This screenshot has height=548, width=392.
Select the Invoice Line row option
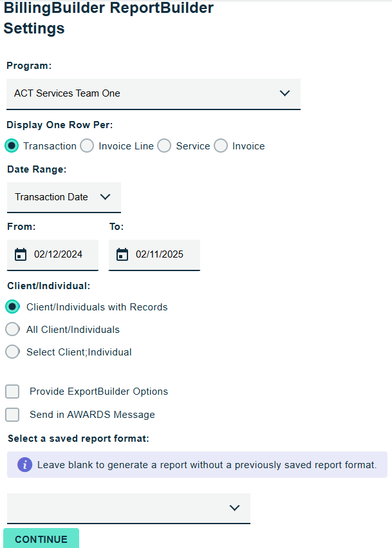(x=87, y=146)
